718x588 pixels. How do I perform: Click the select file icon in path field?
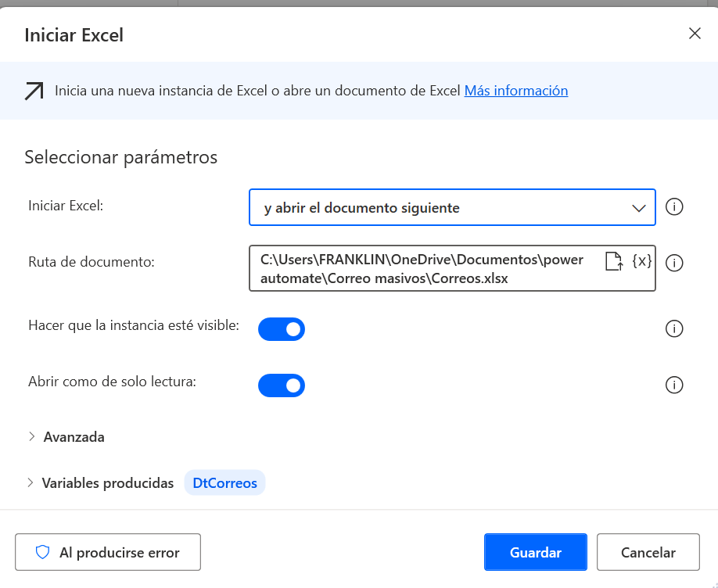tap(614, 261)
